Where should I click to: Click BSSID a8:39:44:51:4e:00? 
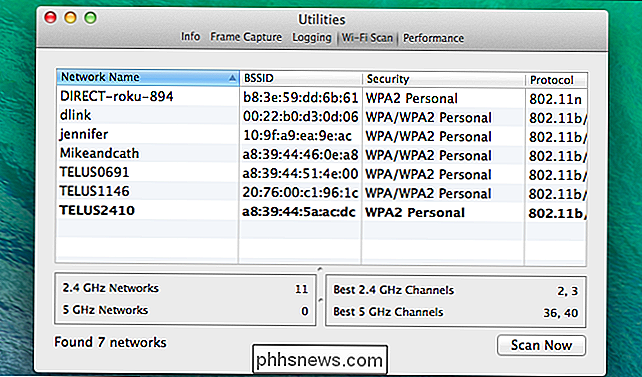coord(301,174)
